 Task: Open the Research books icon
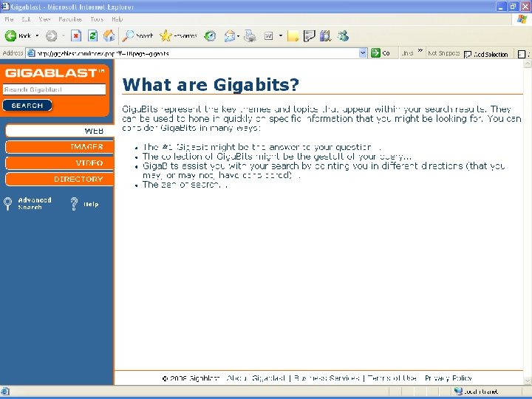[325, 35]
